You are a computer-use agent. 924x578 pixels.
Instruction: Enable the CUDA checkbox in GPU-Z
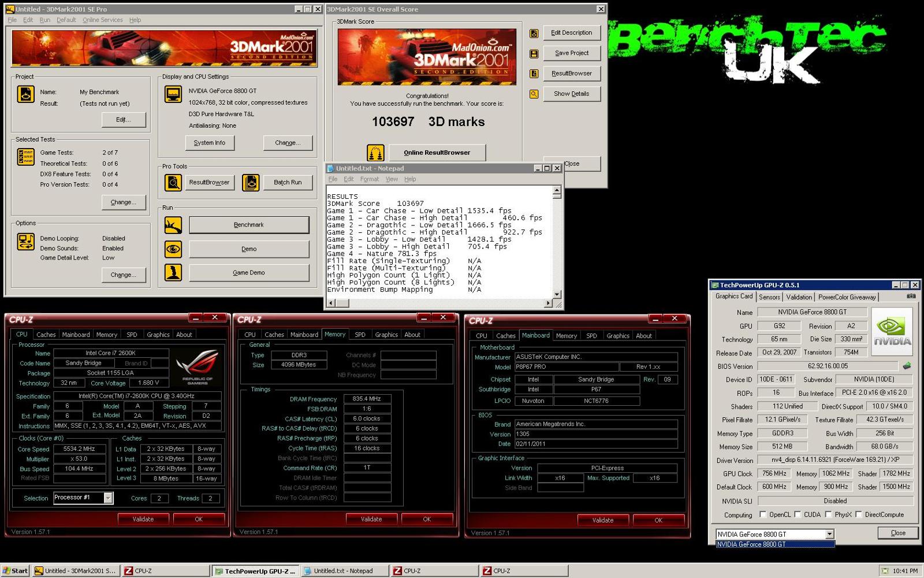coord(798,514)
